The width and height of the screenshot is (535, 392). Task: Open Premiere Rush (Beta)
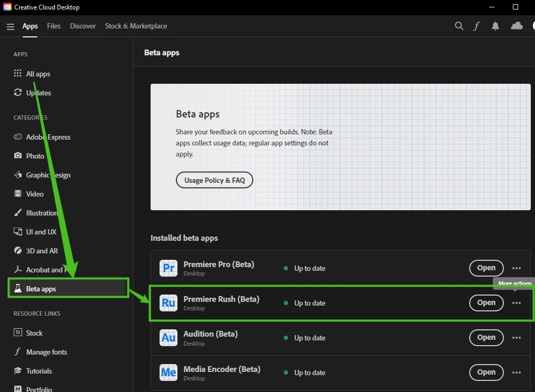pyautogui.click(x=486, y=303)
